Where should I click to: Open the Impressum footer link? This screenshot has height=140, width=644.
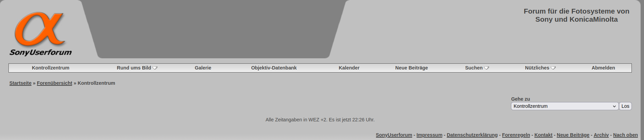[429, 135]
